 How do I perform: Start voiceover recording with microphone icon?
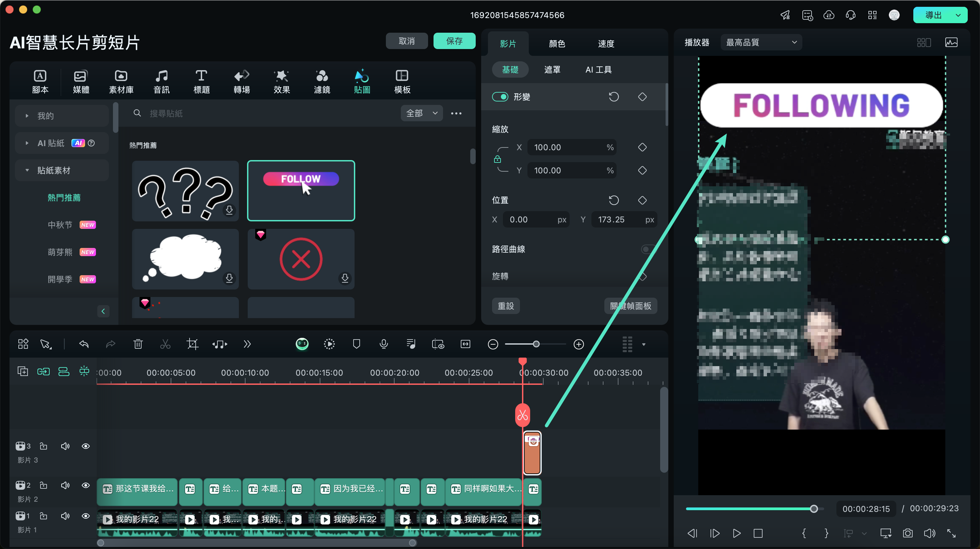point(384,344)
